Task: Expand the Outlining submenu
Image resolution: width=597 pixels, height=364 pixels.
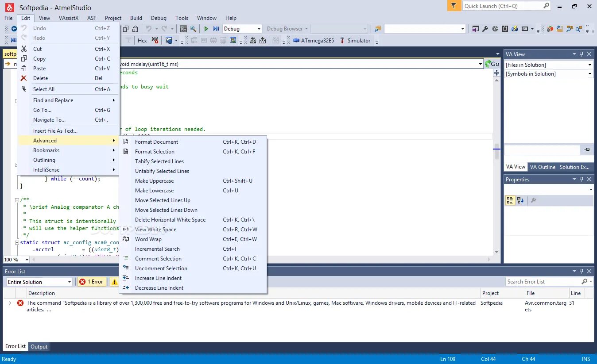Action: click(x=68, y=160)
